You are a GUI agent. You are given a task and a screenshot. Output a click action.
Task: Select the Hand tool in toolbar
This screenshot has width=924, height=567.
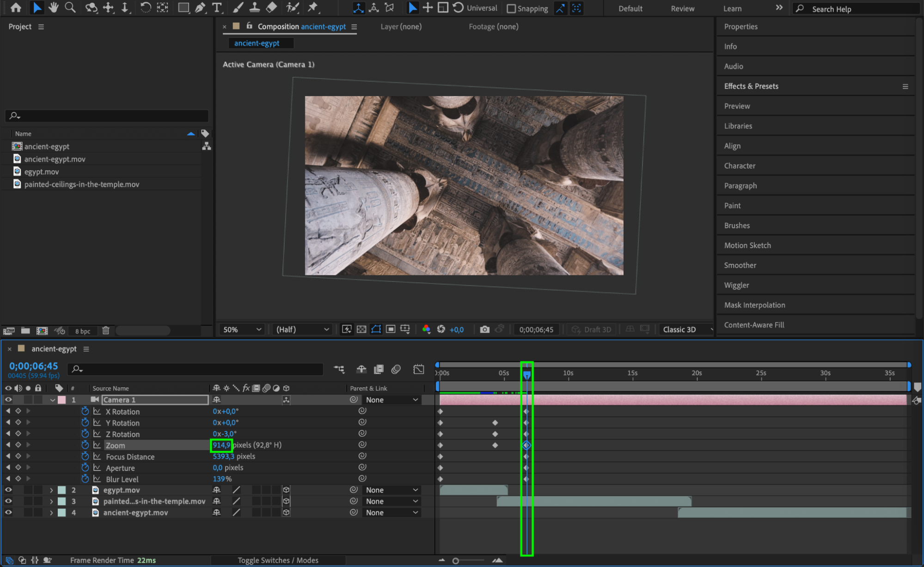(54, 7)
